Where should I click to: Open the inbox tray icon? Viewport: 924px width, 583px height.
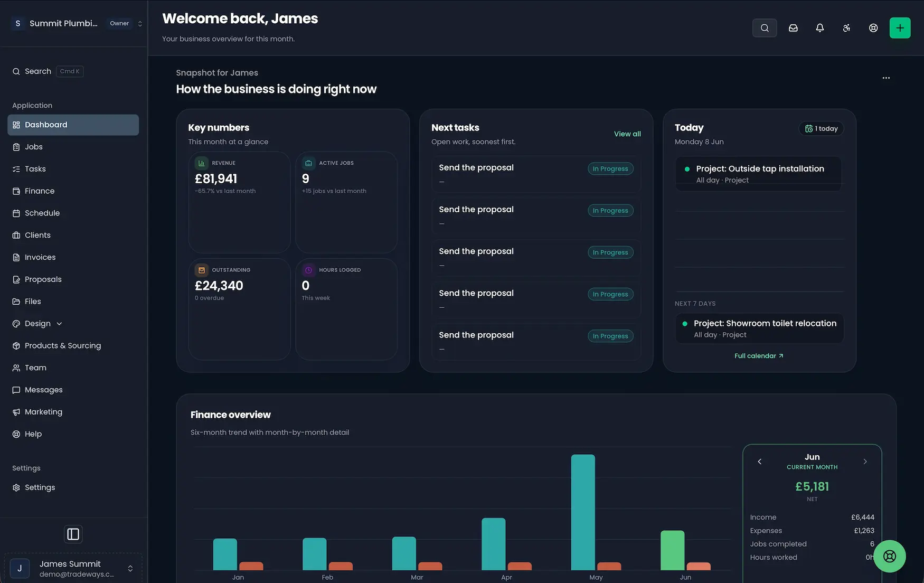[x=793, y=28]
